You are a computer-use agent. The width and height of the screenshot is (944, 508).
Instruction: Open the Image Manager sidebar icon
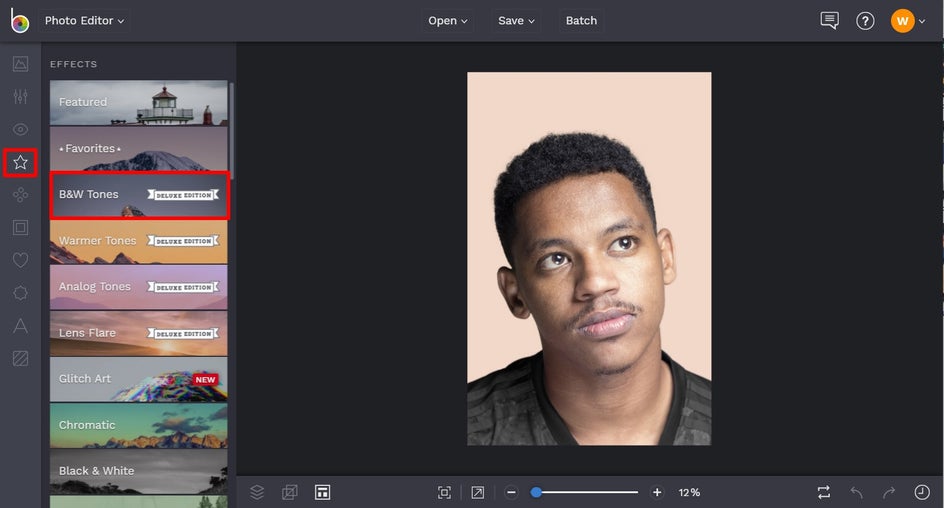click(20, 64)
